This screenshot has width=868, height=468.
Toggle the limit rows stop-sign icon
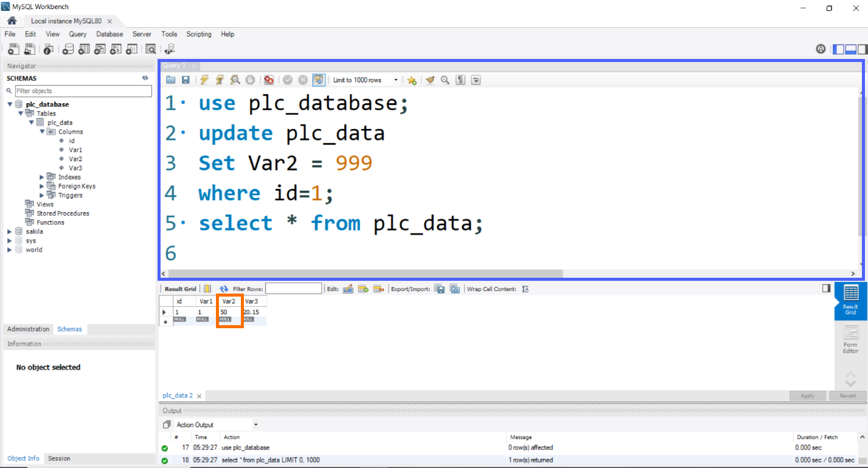(268, 80)
